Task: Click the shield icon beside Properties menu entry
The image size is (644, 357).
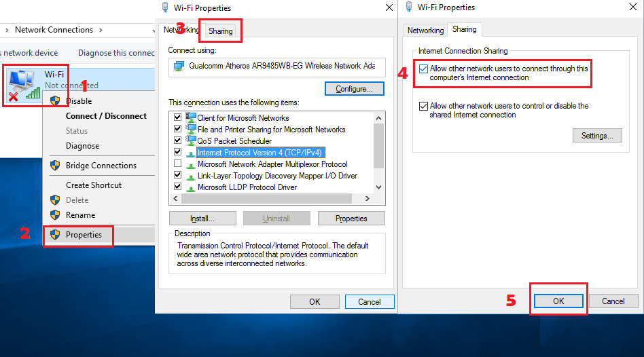Action: click(x=55, y=235)
